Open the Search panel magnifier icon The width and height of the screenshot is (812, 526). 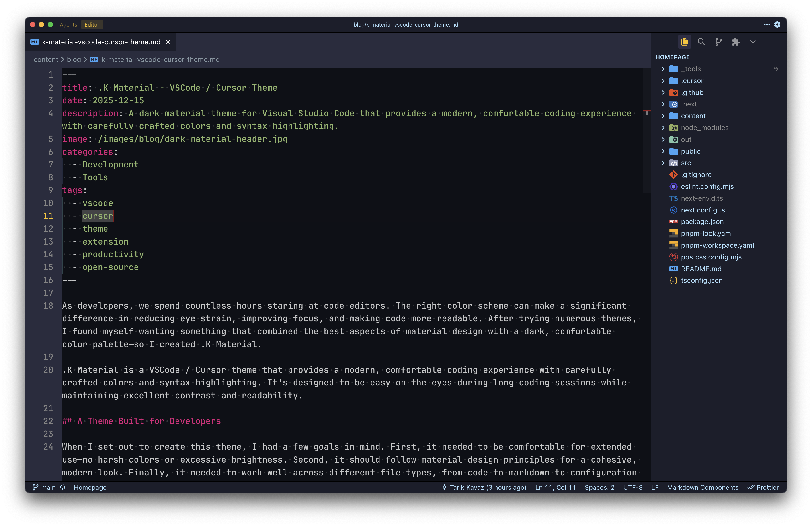point(701,42)
